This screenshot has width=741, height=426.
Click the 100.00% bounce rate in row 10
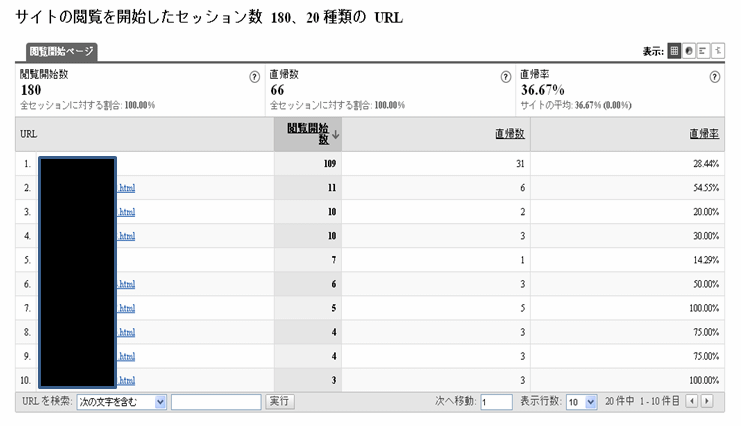[704, 381]
